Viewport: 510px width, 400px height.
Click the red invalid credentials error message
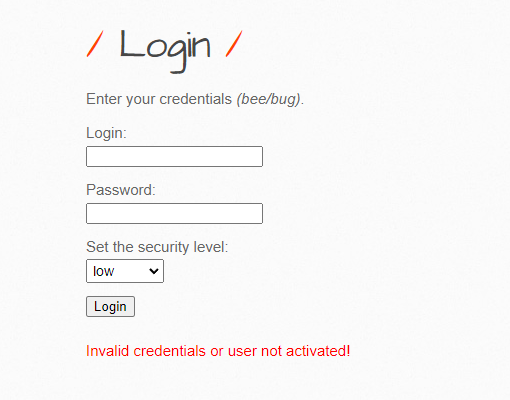[x=218, y=351]
